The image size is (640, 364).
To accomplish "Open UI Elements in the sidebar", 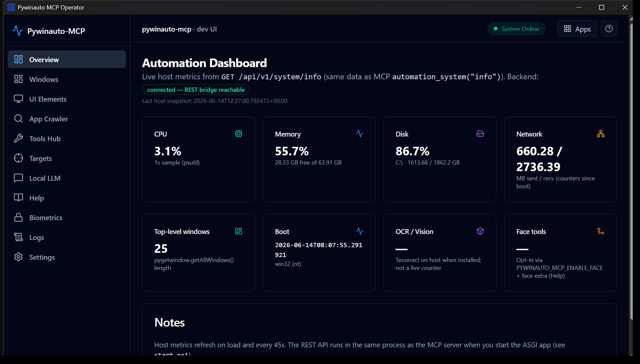I will pyautogui.click(x=67, y=99).
